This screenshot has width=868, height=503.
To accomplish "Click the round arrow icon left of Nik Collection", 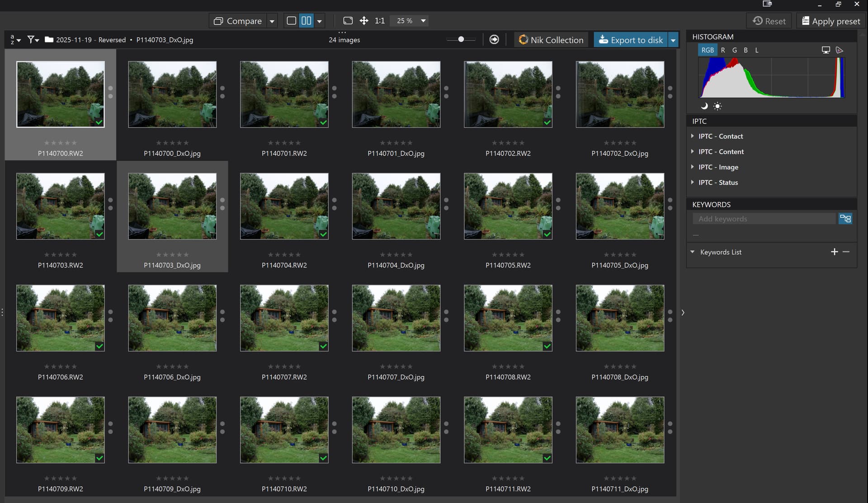I will (494, 40).
